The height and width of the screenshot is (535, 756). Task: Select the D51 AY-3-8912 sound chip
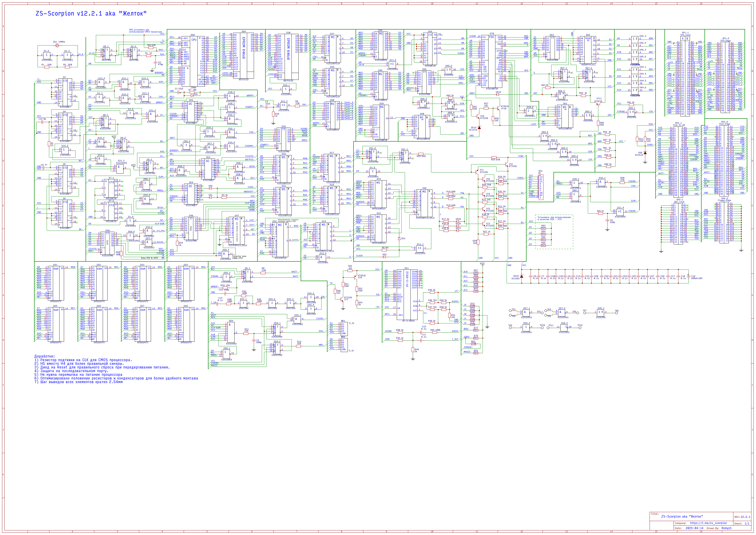click(407, 295)
